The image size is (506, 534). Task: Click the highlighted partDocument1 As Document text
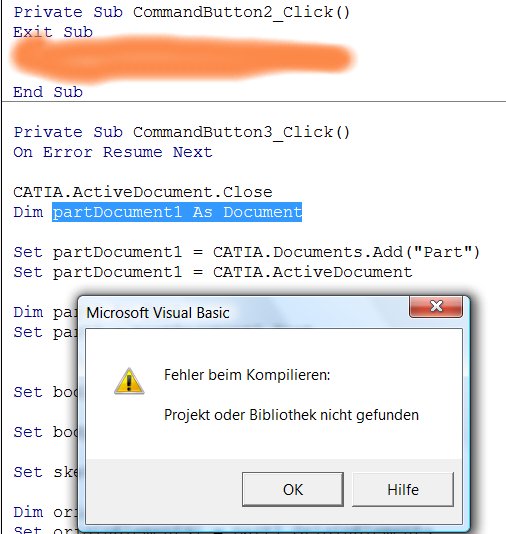click(x=177, y=212)
